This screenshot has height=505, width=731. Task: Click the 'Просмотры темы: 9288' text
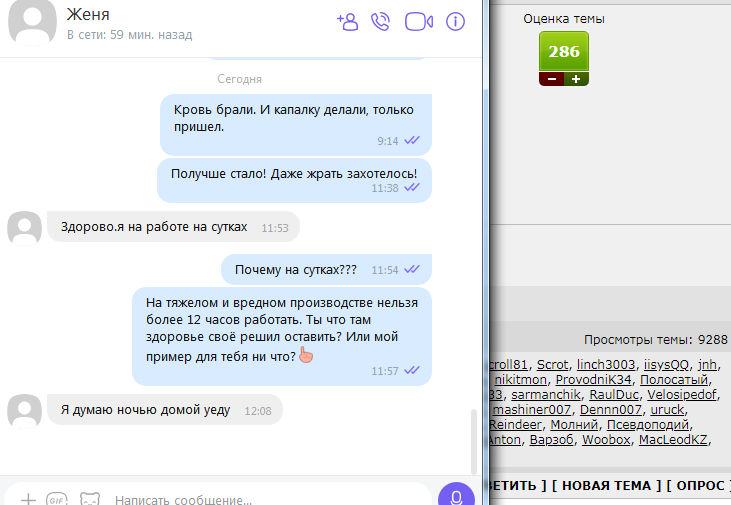[x=655, y=339]
